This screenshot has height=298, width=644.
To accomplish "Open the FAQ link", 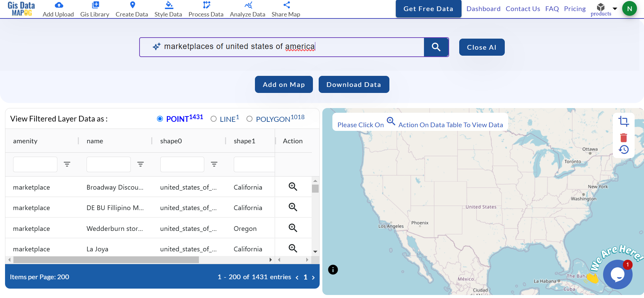I will 552,9.
